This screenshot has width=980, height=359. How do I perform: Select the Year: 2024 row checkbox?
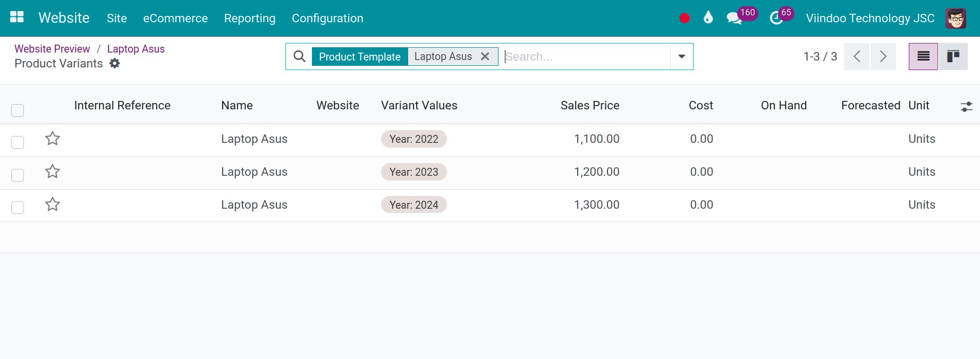tap(18, 208)
